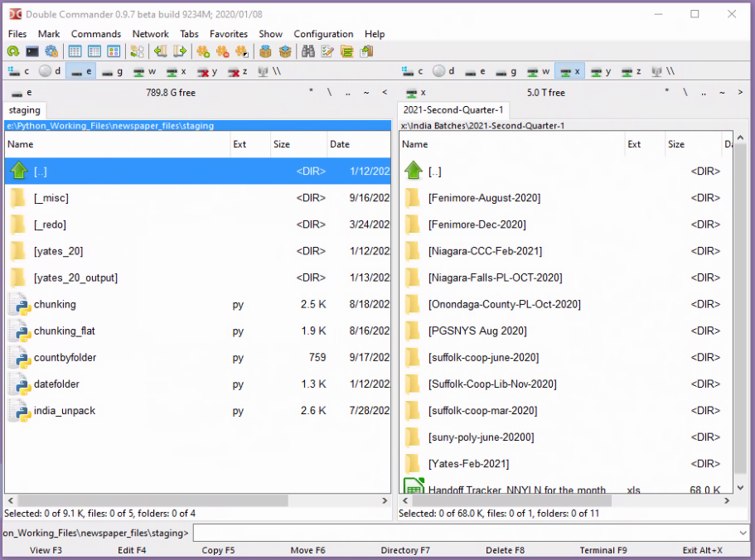Open the Commands menu
This screenshot has height=560, width=755.
point(96,34)
